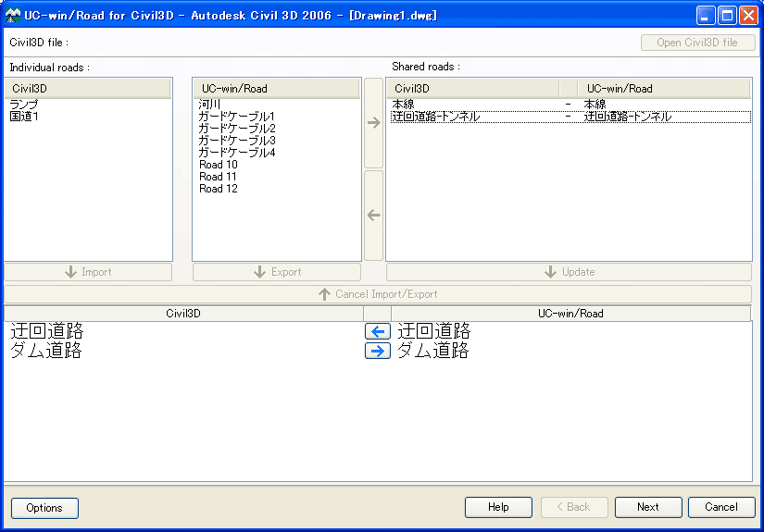Viewport: 764px width, 532px height.
Task: Click UC-win/Road header of the lower table
Action: click(570, 314)
